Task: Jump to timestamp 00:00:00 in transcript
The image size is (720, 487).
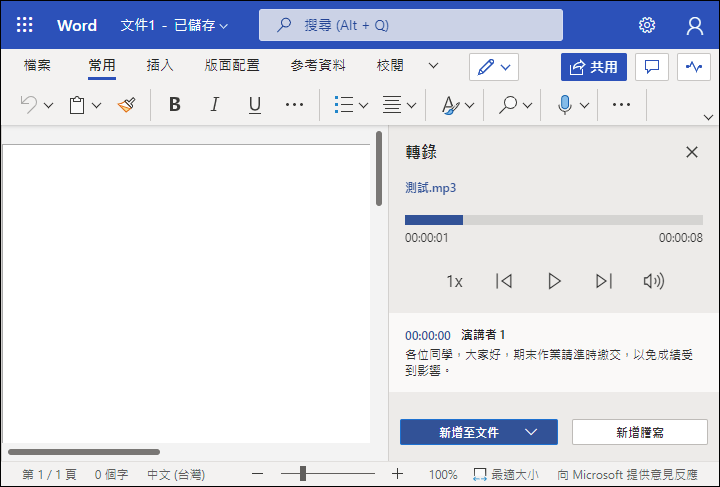Action: tap(428, 336)
